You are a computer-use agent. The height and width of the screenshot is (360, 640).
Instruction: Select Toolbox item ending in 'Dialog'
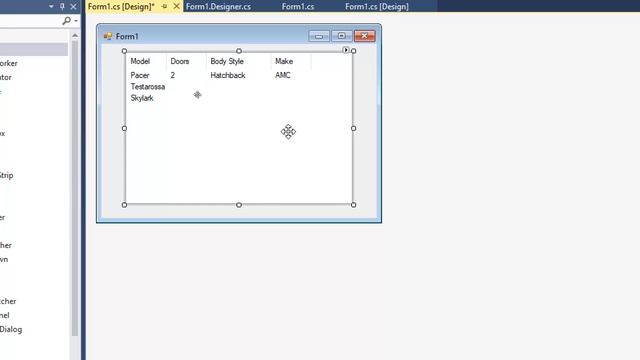tap(11, 329)
